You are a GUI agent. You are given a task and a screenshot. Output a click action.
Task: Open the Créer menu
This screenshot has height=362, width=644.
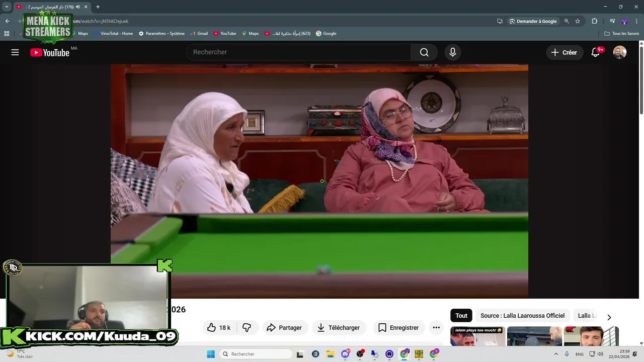coord(565,52)
